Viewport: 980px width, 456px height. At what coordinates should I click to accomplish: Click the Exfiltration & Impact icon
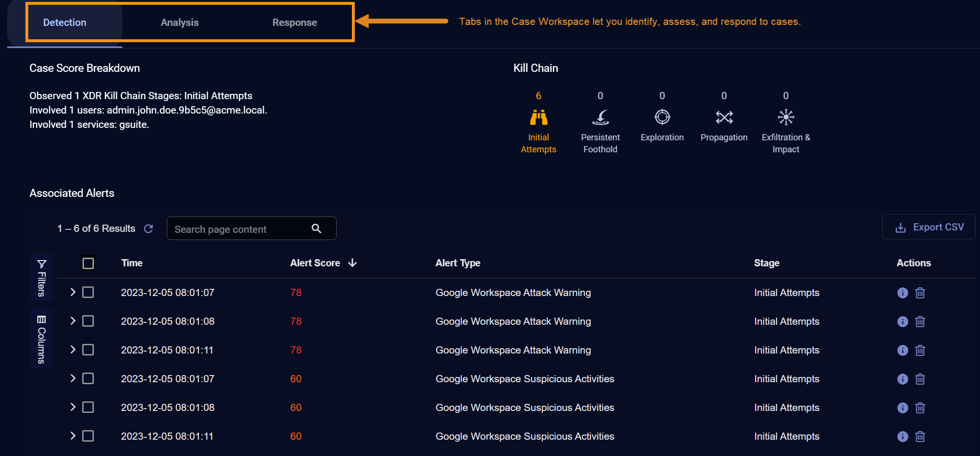click(786, 117)
